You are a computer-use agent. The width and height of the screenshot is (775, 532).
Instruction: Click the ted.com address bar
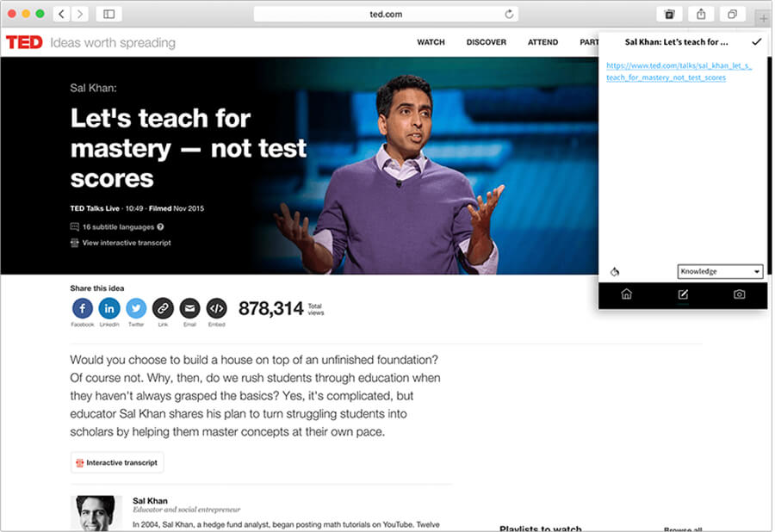(386, 14)
